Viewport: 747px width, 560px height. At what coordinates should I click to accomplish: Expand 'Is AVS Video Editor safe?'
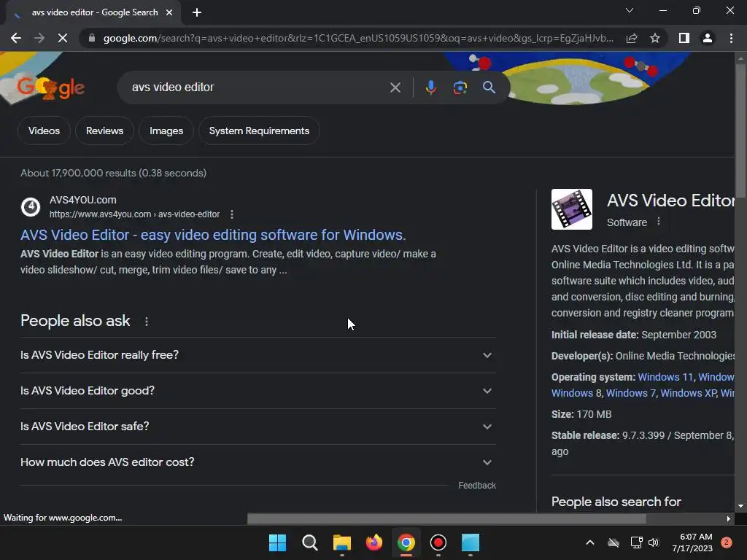tap(258, 427)
